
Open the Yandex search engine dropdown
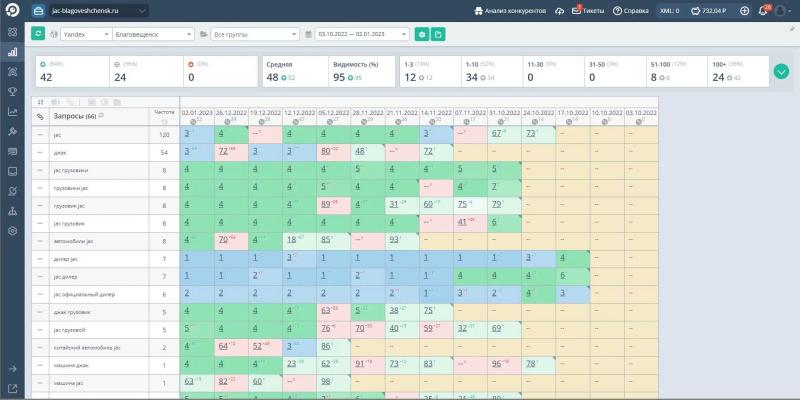(x=86, y=34)
